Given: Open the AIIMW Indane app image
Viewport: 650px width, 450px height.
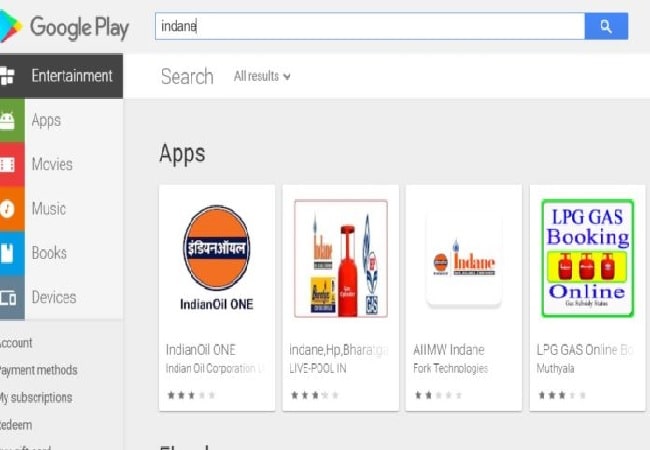Looking at the screenshot, I should pyautogui.click(x=463, y=257).
